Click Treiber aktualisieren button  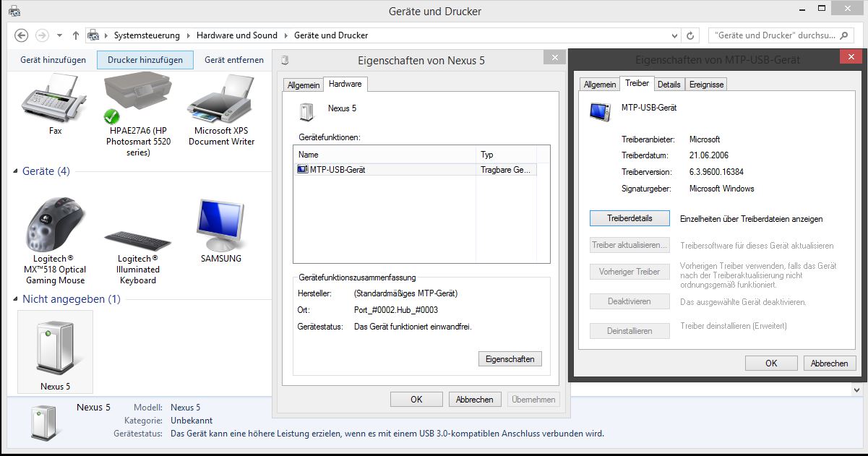[x=629, y=245]
